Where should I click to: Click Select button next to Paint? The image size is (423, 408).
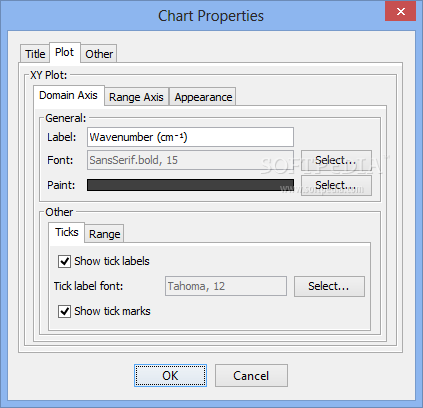pos(336,185)
